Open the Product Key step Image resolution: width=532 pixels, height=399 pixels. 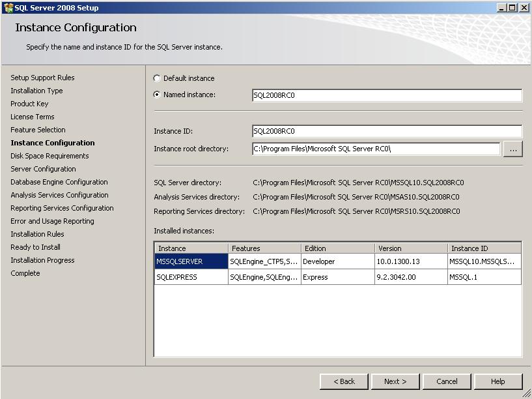(x=29, y=104)
